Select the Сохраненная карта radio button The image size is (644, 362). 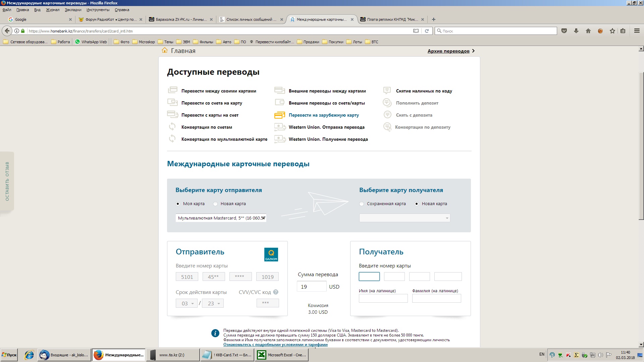point(362,204)
